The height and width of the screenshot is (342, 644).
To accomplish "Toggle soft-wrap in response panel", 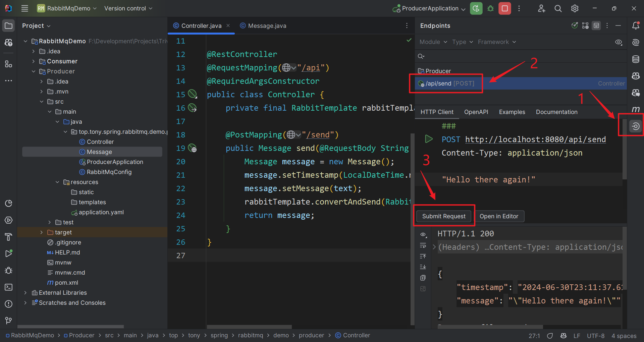I will coord(423,245).
